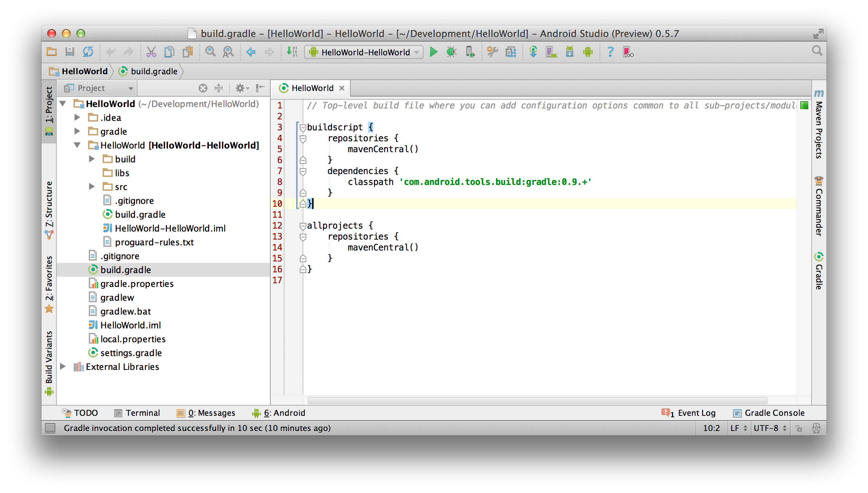The width and height of the screenshot is (868, 493).
Task: Click the Find magnifier icon
Action: pos(210,52)
